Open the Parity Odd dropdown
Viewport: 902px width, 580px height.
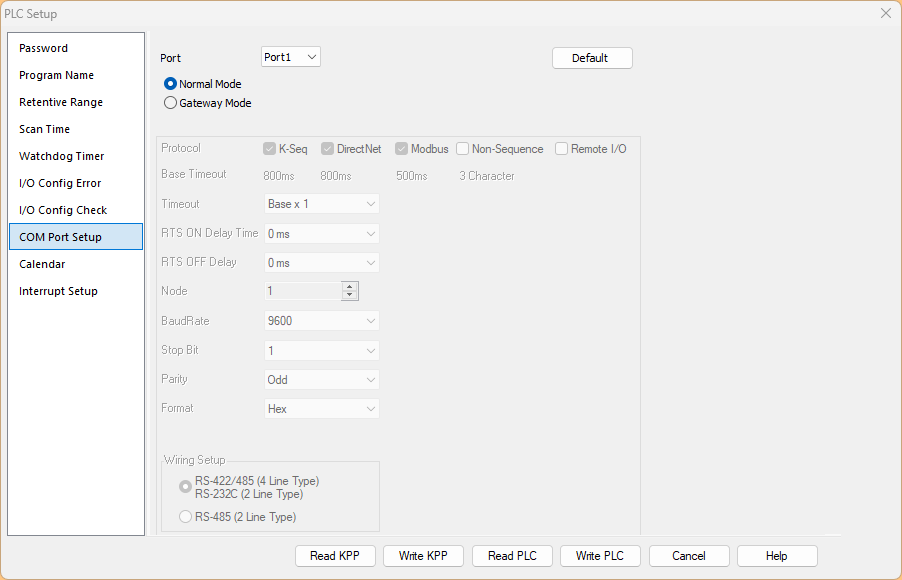click(322, 380)
